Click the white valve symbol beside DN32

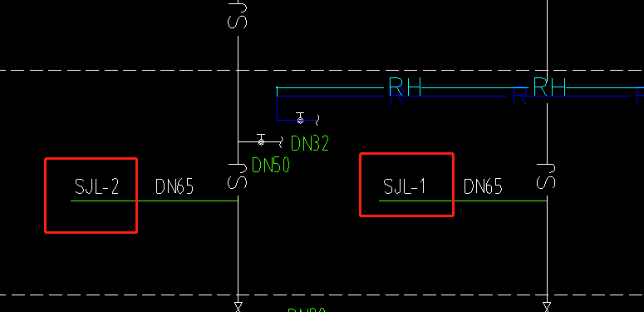(x=261, y=140)
